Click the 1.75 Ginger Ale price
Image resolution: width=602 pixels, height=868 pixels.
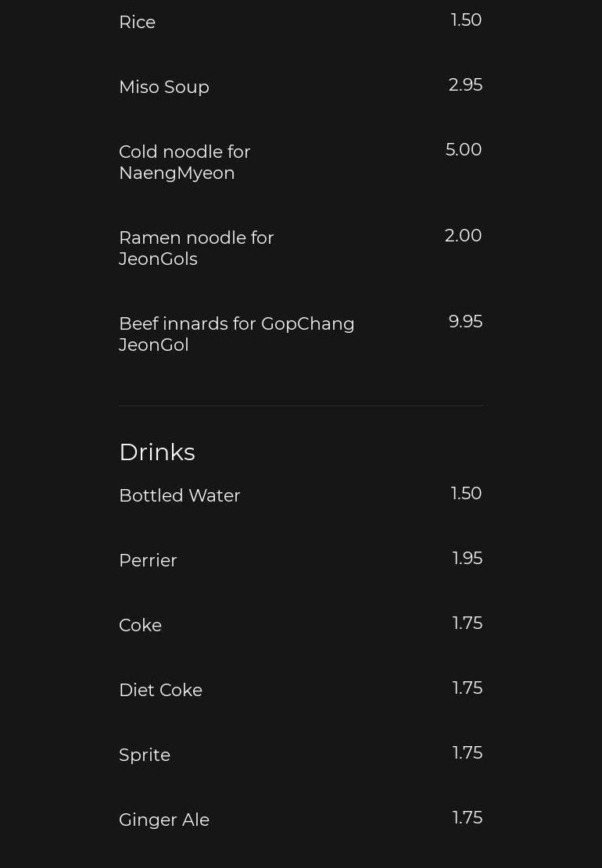pyautogui.click(x=467, y=818)
